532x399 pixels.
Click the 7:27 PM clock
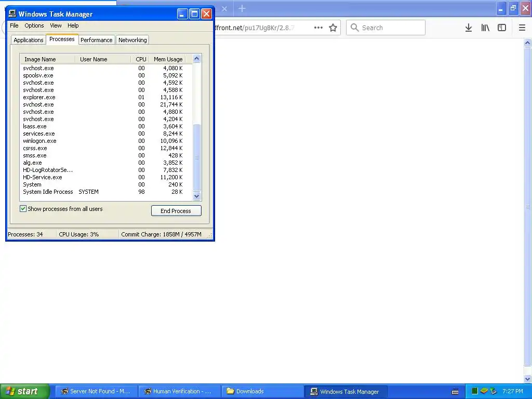click(513, 391)
